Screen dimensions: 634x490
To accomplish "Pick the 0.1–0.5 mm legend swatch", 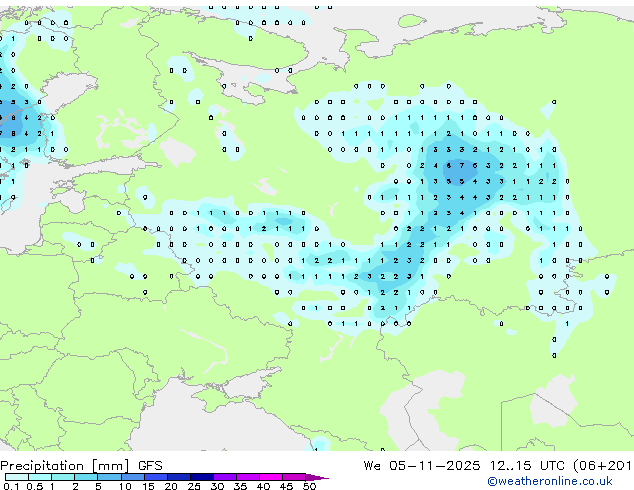I will point(17,477).
